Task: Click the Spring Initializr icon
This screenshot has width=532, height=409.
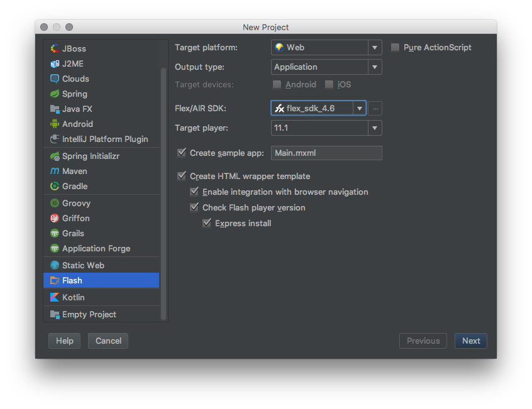Action: point(55,156)
